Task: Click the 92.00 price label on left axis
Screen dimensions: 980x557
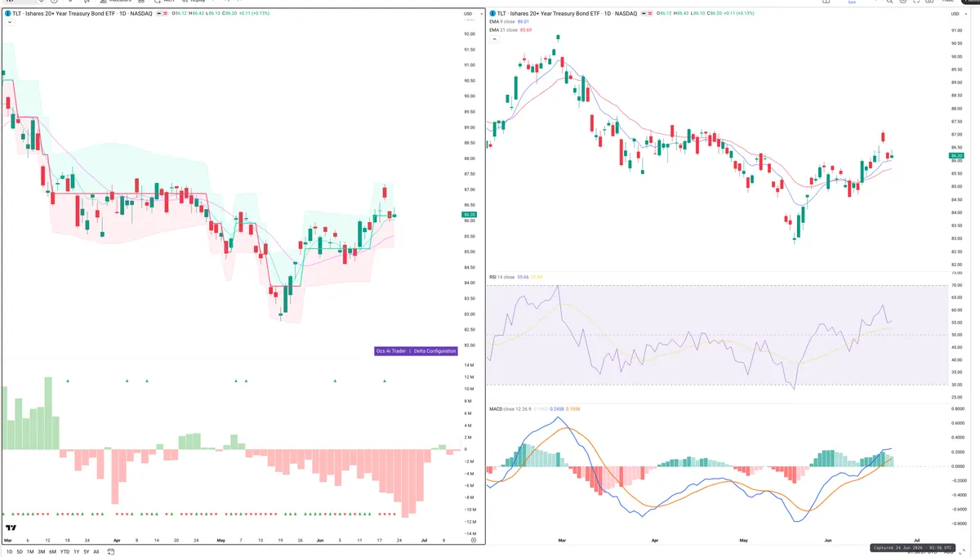Action: pos(470,33)
